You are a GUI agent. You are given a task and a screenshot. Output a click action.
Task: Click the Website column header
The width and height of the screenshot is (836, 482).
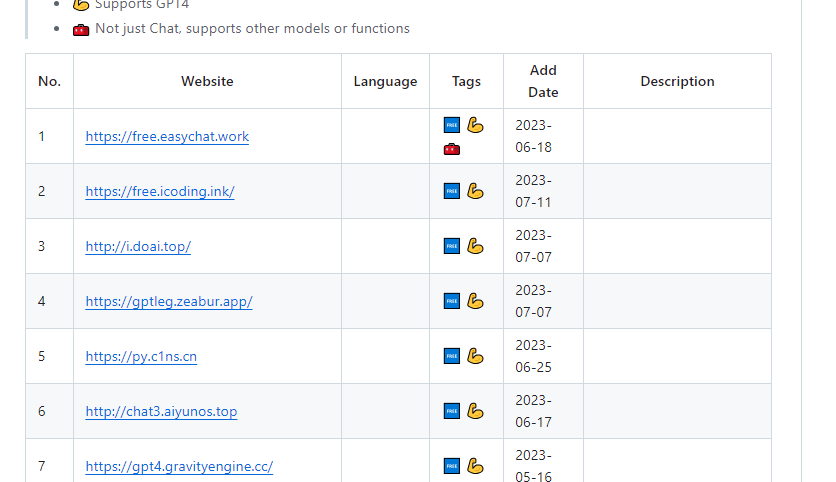click(x=207, y=82)
